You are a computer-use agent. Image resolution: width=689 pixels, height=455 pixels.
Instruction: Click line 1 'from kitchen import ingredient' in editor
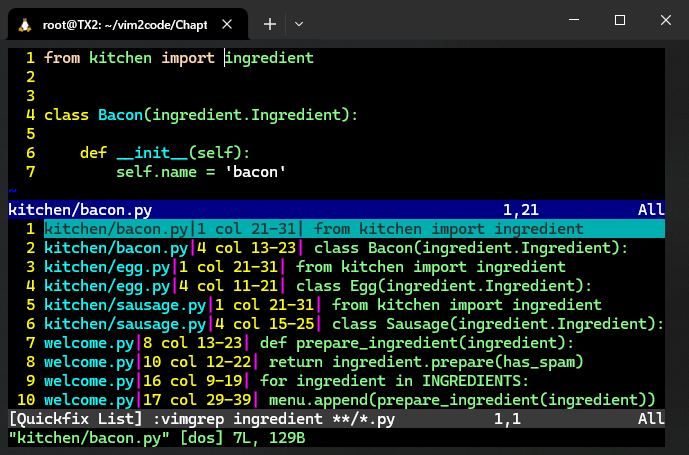[179, 58]
